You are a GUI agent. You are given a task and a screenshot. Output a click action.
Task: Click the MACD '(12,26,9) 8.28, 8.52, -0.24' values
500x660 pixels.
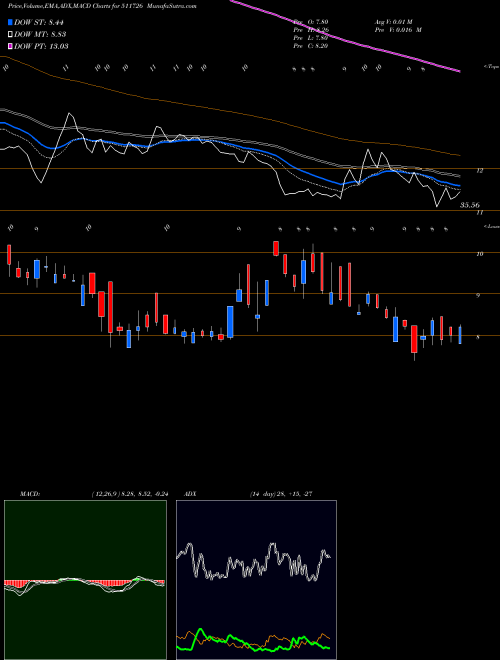pos(129,494)
